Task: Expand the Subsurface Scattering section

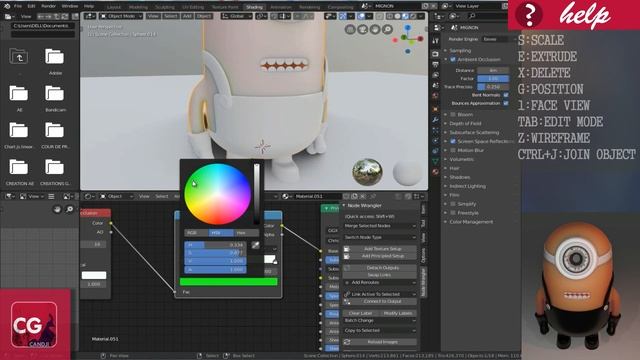Action: click(x=474, y=132)
